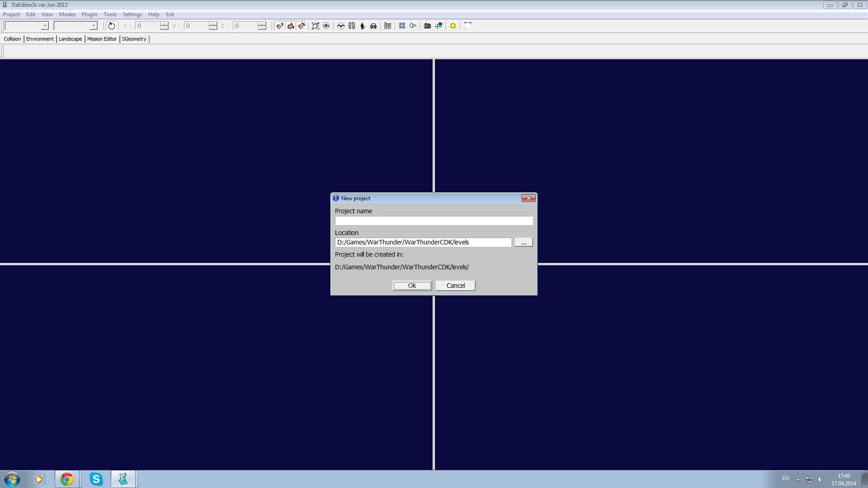Open the second empty toolbar dropdown
This screenshot has height=488, width=868.
point(75,26)
